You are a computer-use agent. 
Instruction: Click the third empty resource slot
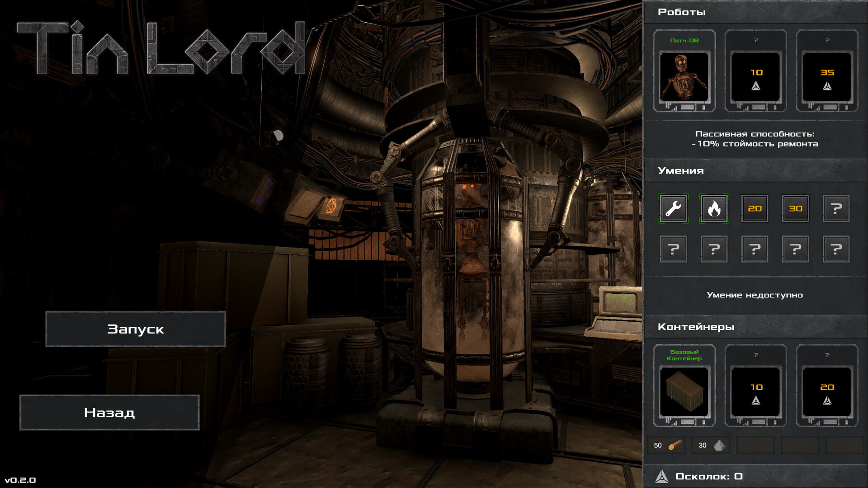tap(844, 446)
